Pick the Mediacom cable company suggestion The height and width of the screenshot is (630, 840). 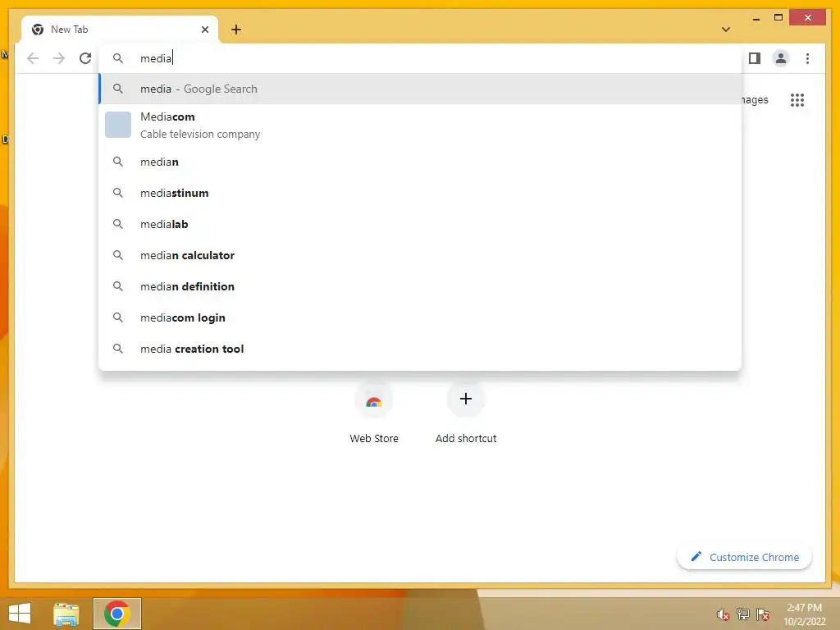(421, 125)
